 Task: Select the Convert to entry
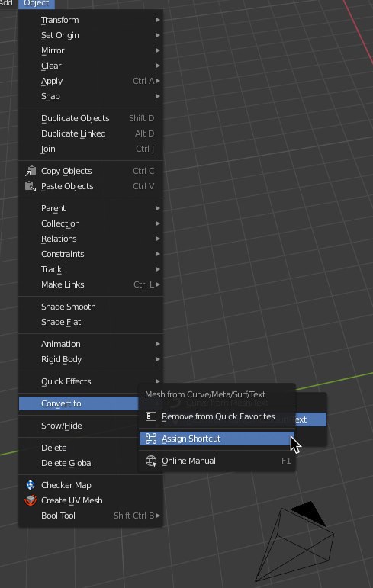(79, 403)
